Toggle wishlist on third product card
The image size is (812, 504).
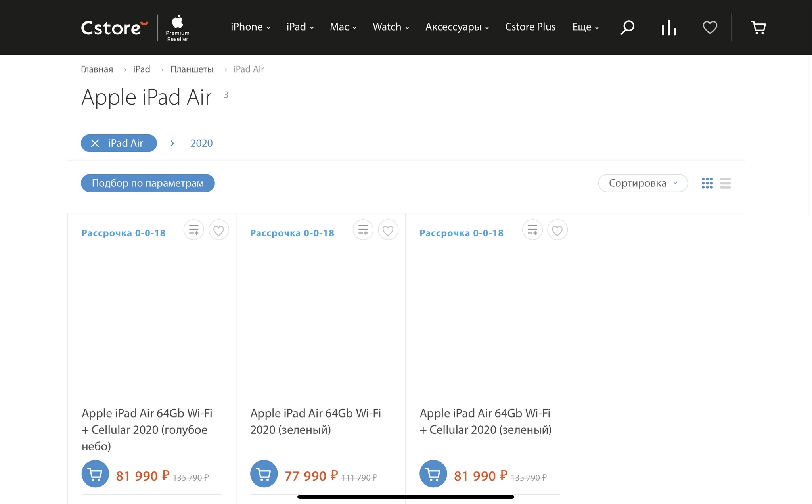(557, 230)
